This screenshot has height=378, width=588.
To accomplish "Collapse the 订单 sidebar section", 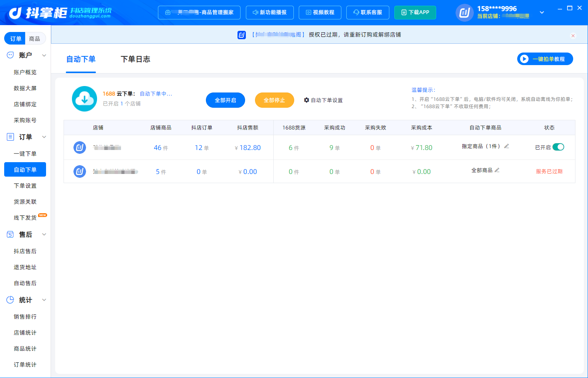I will click(x=44, y=137).
